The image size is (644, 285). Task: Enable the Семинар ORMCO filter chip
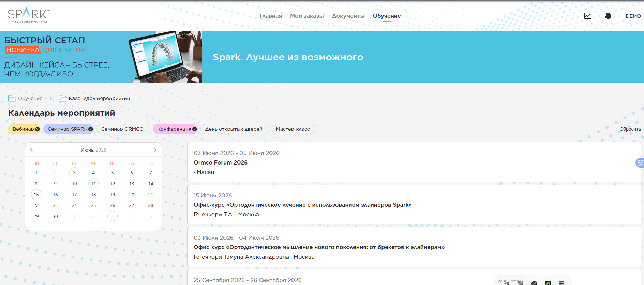point(123,129)
